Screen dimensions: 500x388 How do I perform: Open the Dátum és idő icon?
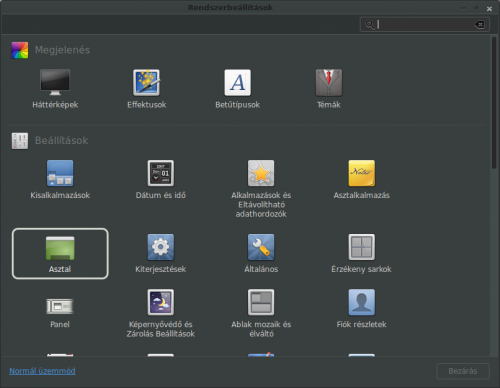point(161,173)
